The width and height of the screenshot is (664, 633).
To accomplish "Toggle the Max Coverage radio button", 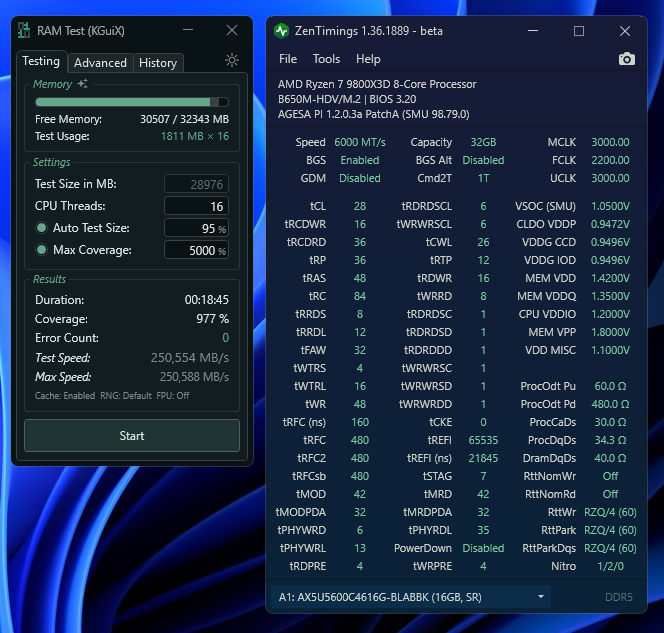I will (42, 250).
